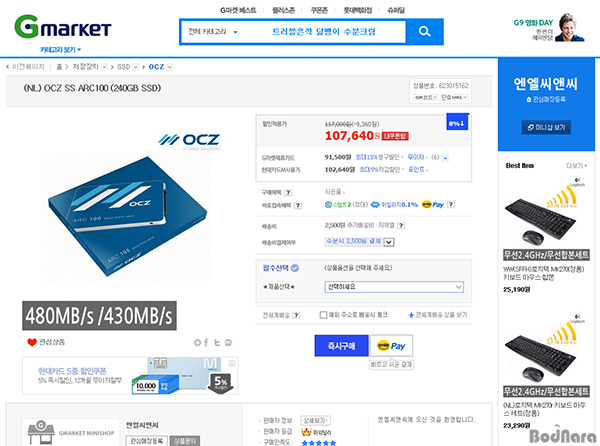
Task: Click help question mark beside 전세계배송
Action: tap(296, 315)
